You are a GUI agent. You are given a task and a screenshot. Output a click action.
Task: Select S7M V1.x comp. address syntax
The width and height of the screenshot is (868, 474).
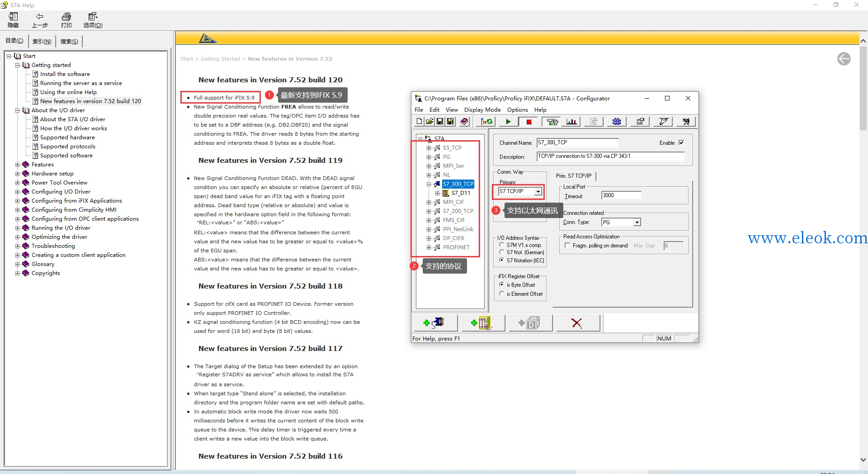(x=501, y=245)
